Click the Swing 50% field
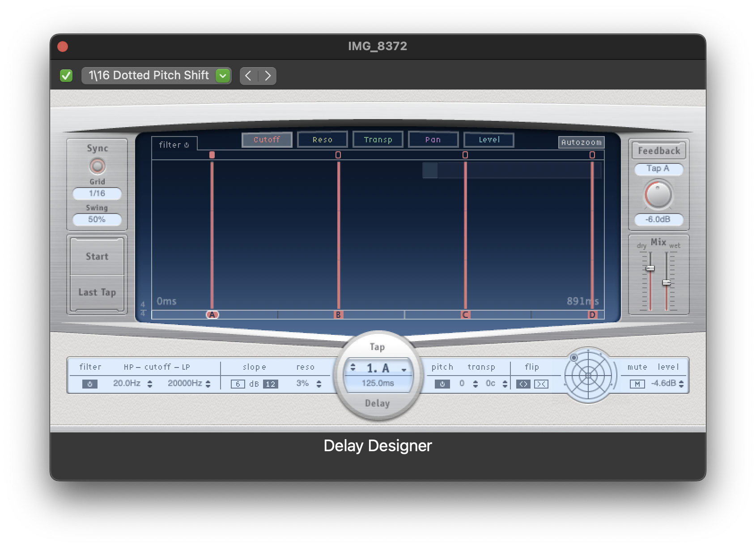This screenshot has height=547, width=756. (97, 219)
